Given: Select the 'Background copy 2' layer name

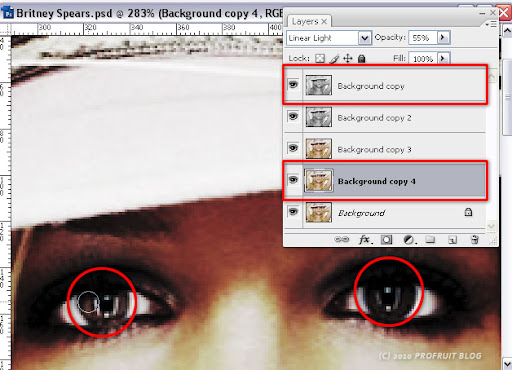Looking at the screenshot, I should [374, 118].
